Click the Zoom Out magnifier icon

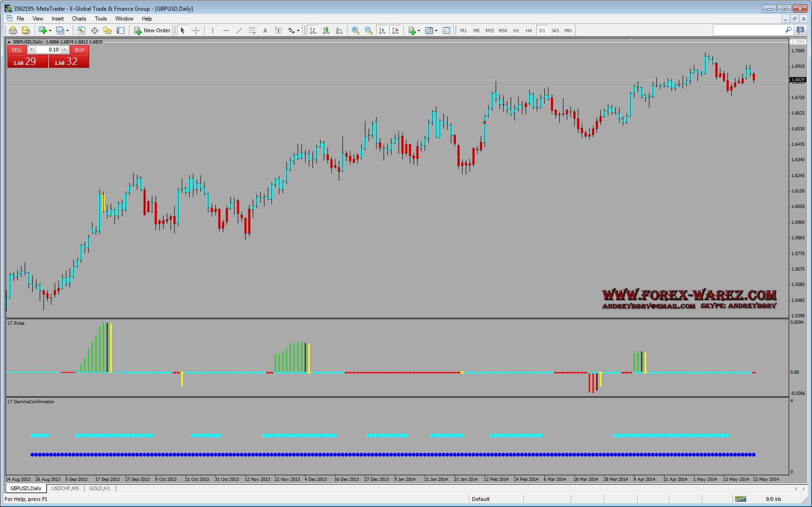click(369, 30)
